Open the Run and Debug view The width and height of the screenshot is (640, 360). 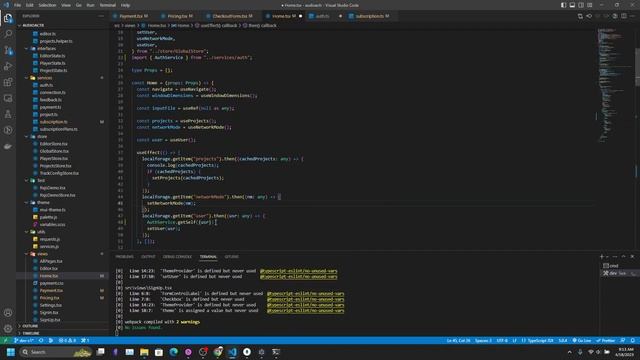click(x=8, y=66)
